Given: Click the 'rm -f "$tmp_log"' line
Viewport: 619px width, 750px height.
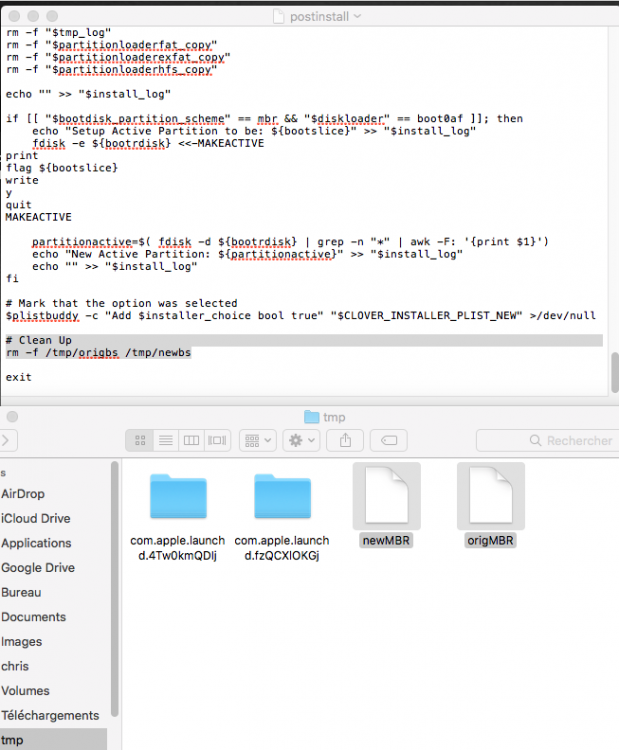Looking at the screenshot, I should (x=58, y=33).
